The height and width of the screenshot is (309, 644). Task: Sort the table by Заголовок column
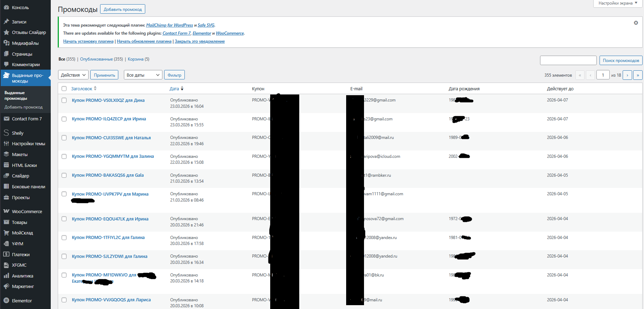(84, 89)
